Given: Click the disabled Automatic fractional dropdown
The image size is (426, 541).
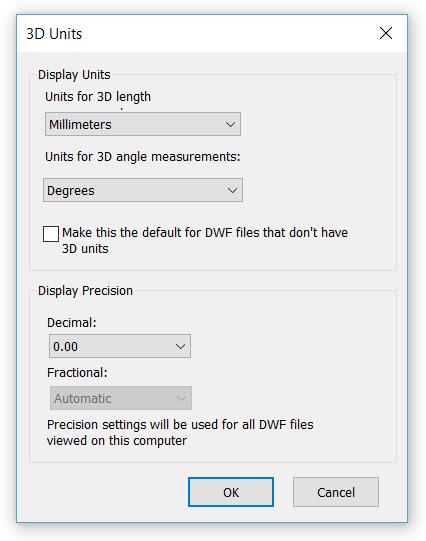Looking at the screenshot, I should tap(121, 398).
